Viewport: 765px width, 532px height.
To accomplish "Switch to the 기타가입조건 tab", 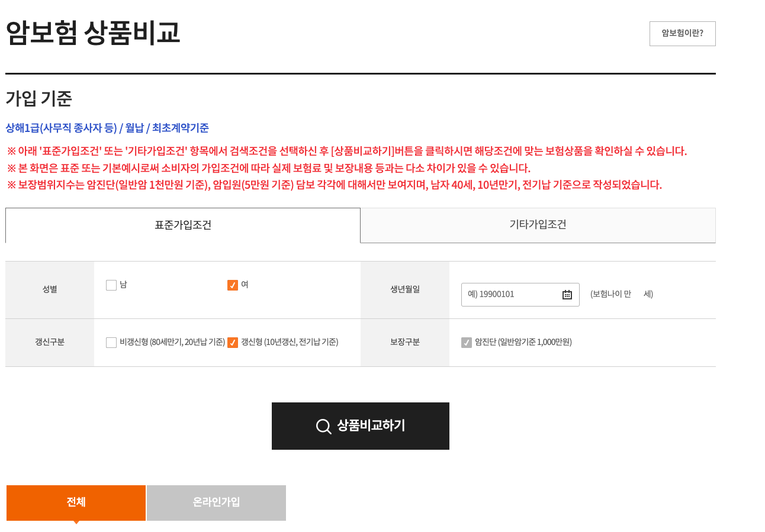I will pyautogui.click(x=538, y=225).
